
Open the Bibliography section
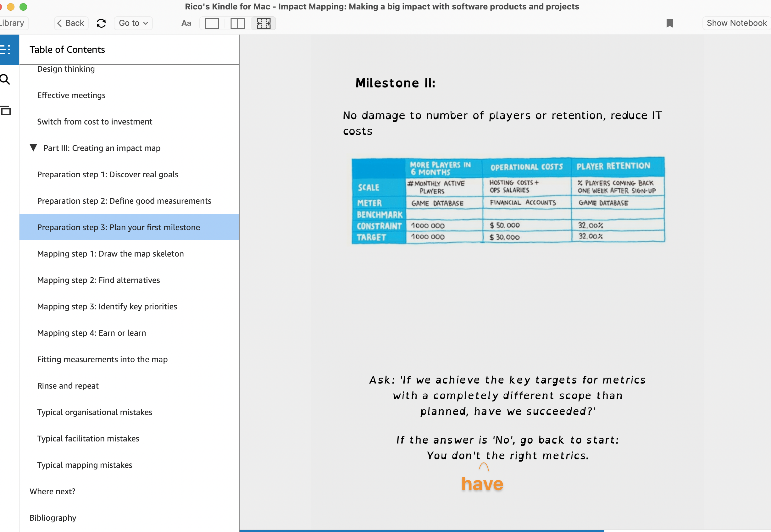pos(53,518)
